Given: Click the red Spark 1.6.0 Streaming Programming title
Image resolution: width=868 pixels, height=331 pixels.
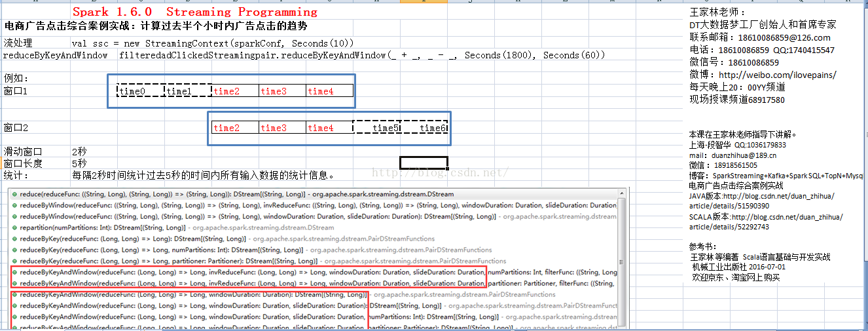Looking at the screenshot, I should (194, 12).
